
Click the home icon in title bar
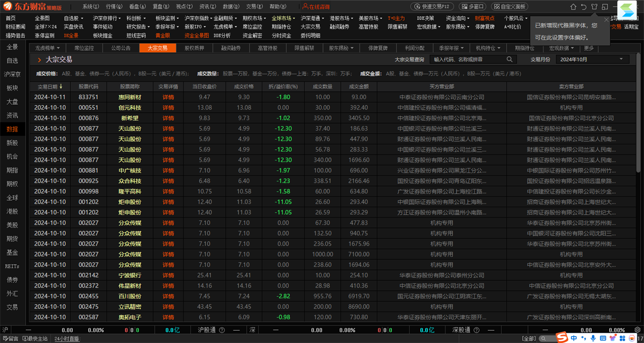(x=573, y=7)
